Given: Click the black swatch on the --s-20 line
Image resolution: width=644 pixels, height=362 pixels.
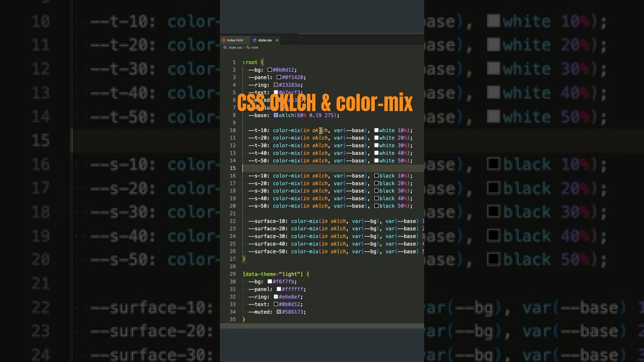Looking at the screenshot, I should 376,183.
